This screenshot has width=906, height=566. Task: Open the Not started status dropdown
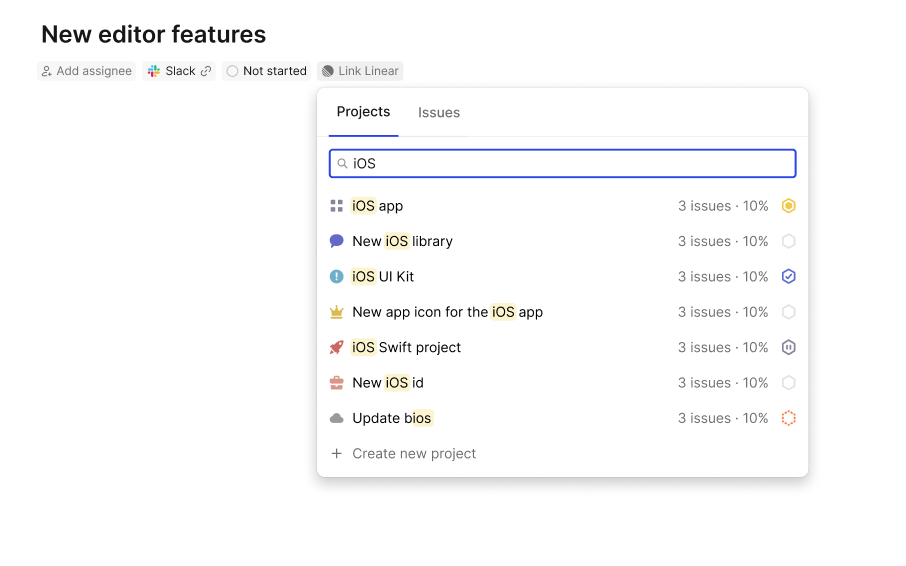(266, 71)
